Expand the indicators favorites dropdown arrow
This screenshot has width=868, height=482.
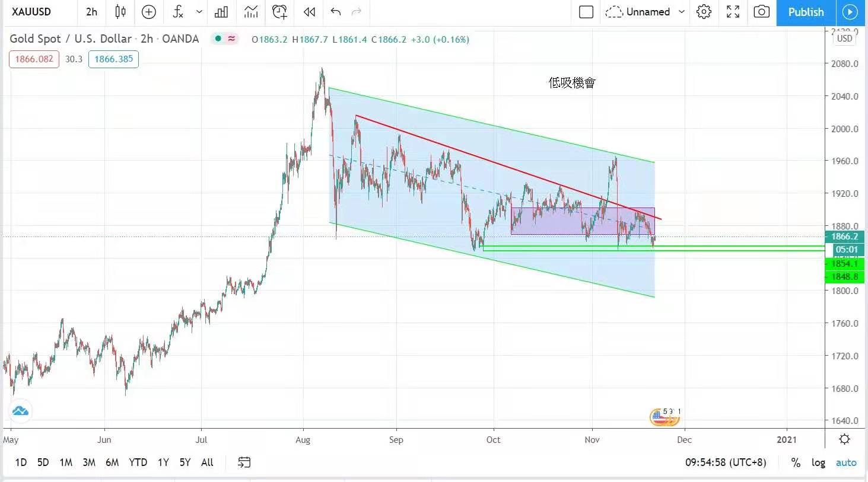pyautogui.click(x=199, y=12)
